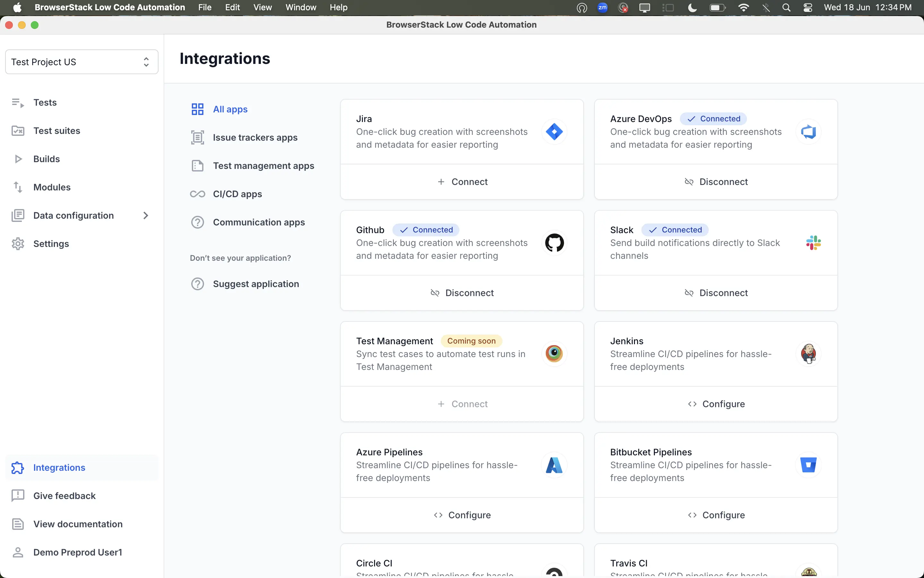Click the date and time in menu bar
Screen dimensions: 924x578
click(868, 8)
